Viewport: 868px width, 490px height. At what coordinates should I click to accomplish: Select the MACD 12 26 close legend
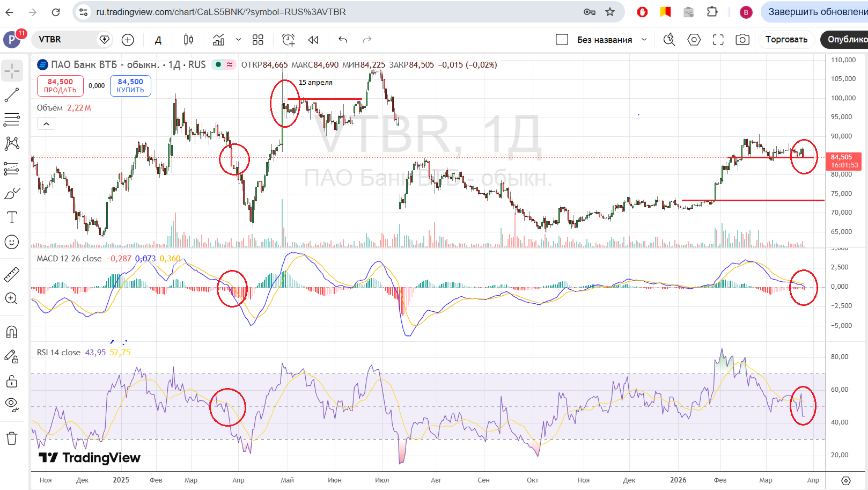(x=69, y=259)
